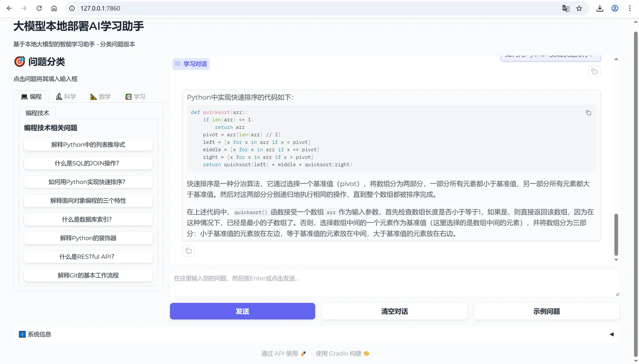The height and width of the screenshot is (364, 639).
Task: Collapse the 系统信息 accordion
Action: 612,334
